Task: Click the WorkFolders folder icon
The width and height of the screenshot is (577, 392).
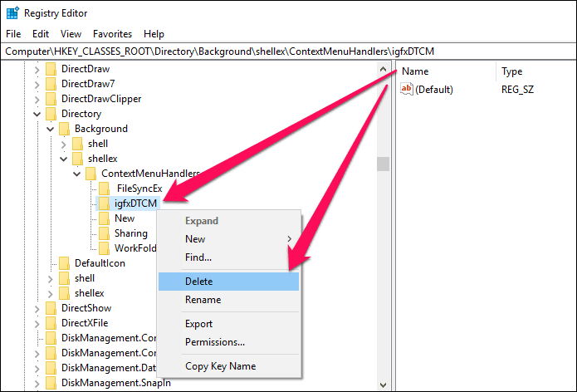Action: 104,248
